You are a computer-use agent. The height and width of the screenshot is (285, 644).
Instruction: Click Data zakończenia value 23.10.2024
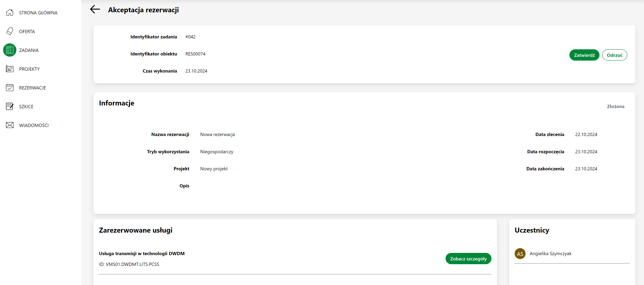586,169
